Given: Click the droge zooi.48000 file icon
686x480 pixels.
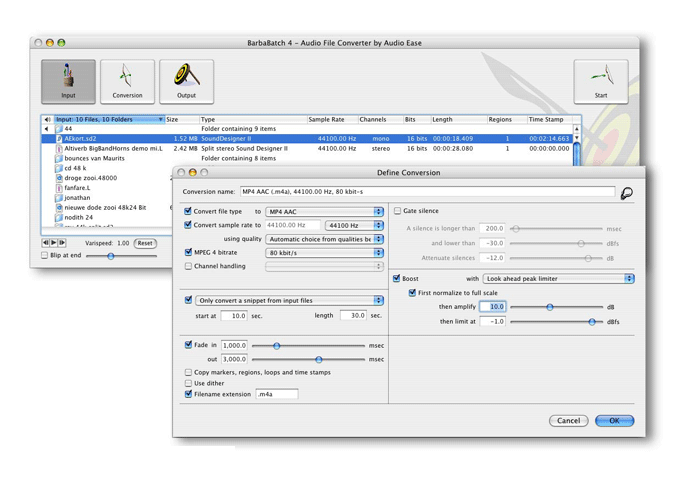Looking at the screenshot, I should coord(59,178).
